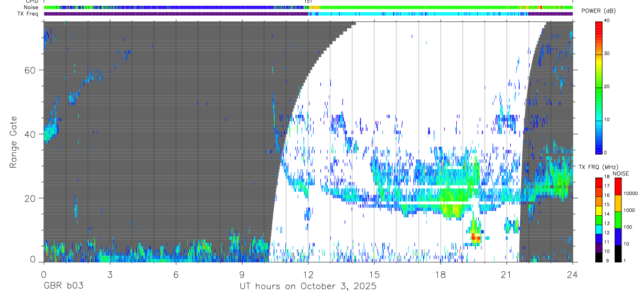Click the 9 hour tick on time axis
This screenshot has width=644, height=297.
point(242,274)
